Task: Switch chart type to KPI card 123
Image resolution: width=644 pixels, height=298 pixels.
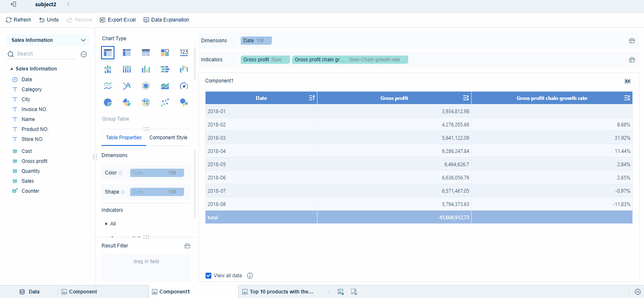Action: 184,53
